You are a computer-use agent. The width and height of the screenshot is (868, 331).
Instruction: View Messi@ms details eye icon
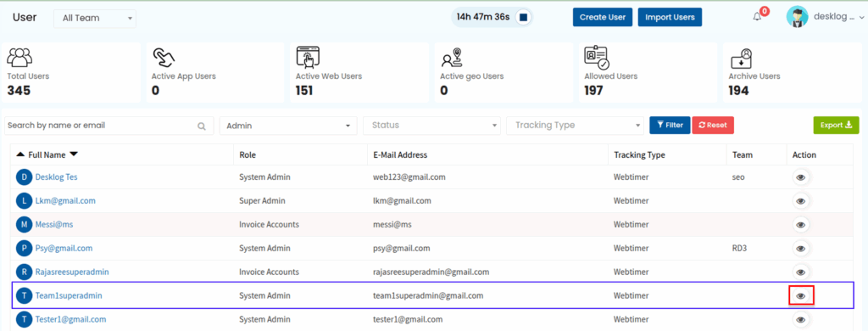pyautogui.click(x=800, y=225)
